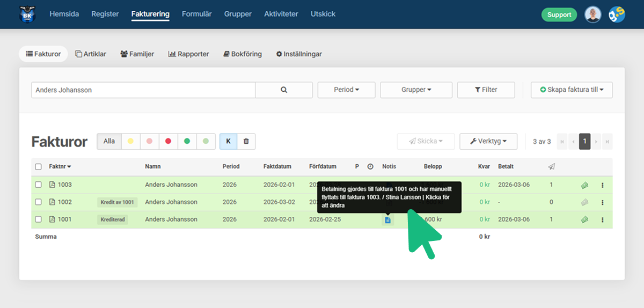This screenshot has width=644, height=308.
Task: Click the trash can filter button
Action: point(246,142)
